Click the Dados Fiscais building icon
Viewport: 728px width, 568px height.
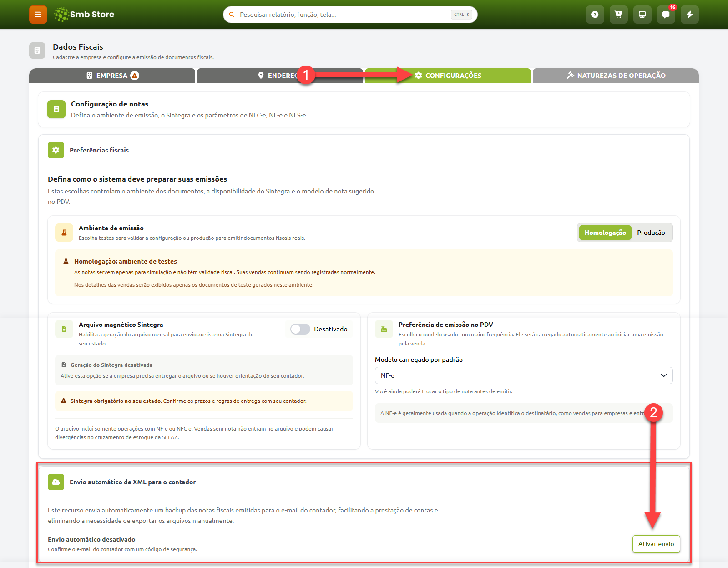[x=37, y=51]
